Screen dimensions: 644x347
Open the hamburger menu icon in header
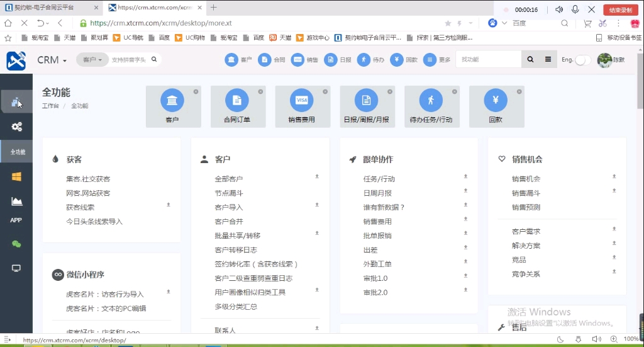point(548,59)
